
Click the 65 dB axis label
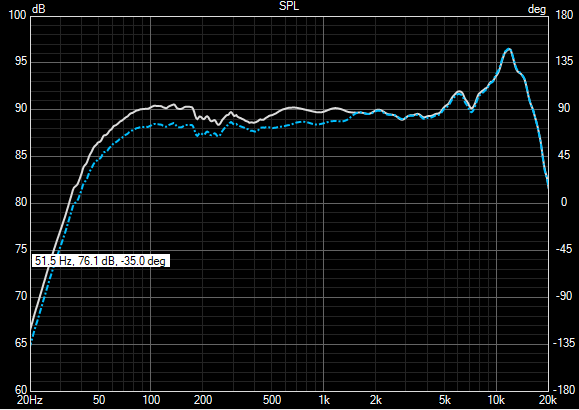pos(21,343)
